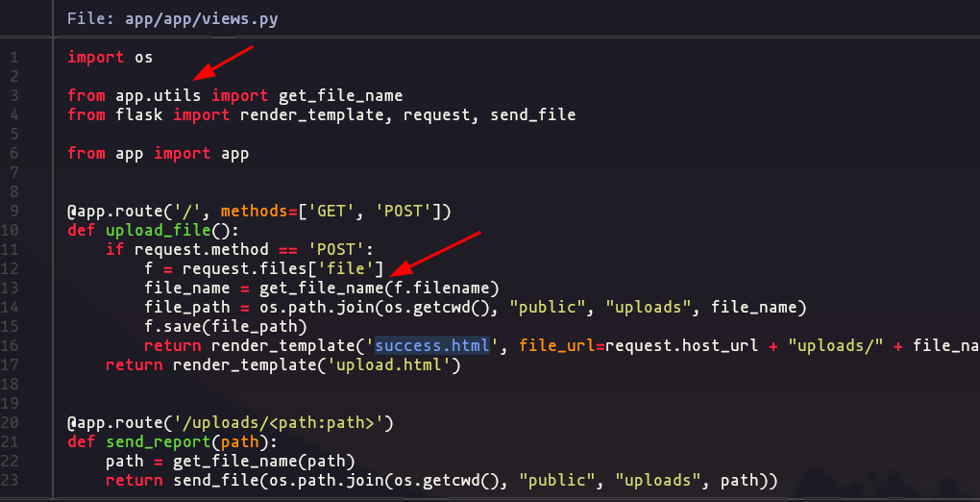Click 'methods=' keyword on line 9
The image size is (980, 502).
(258, 212)
